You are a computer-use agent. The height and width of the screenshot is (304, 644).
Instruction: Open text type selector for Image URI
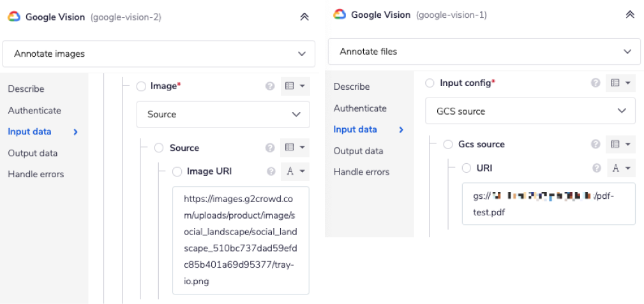point(294,171)
